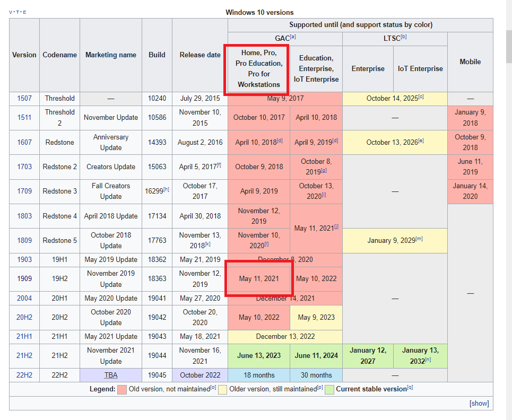Click the '30 months' cell
Viewport: 512px width, 420px height.
coord(316,375)
